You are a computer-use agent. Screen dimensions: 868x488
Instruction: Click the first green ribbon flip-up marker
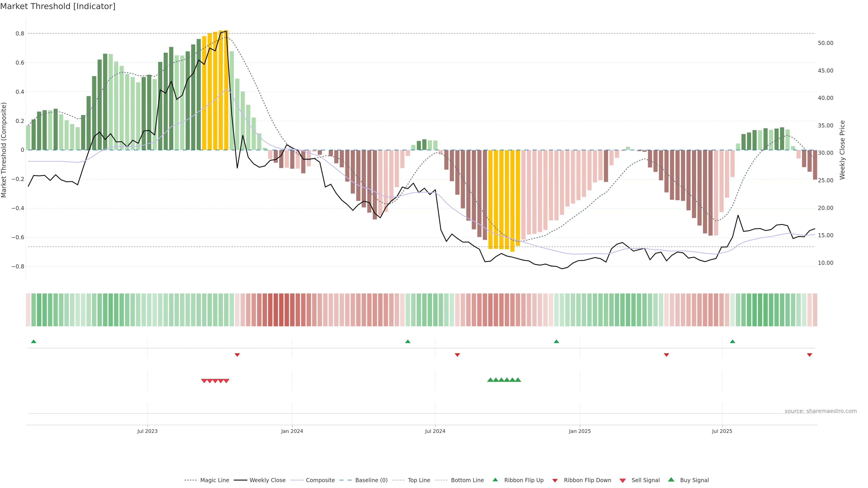(33, 342)
